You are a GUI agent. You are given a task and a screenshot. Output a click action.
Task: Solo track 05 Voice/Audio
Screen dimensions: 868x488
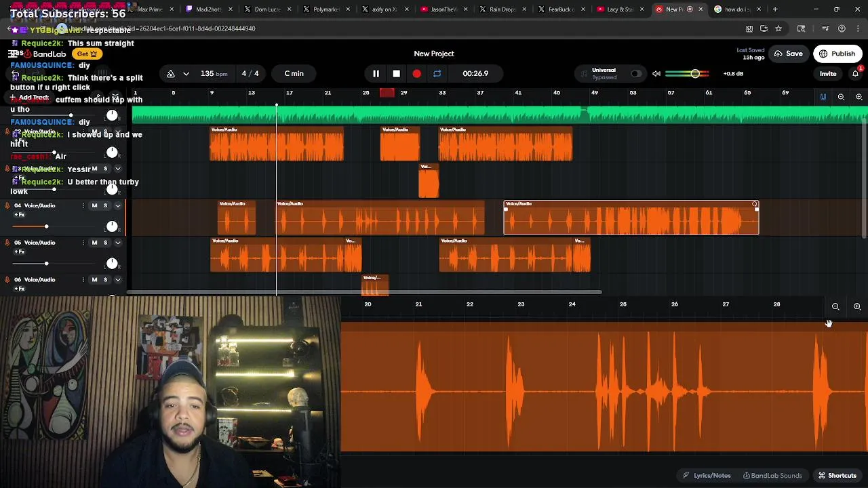click(105, 243)
